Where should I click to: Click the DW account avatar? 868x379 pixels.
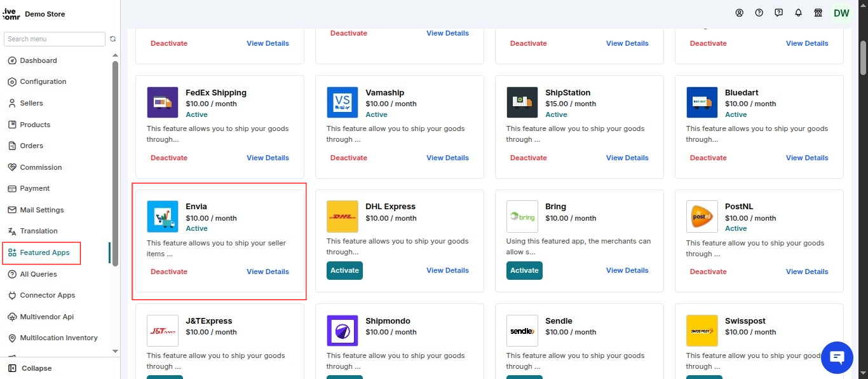[841, 13]
